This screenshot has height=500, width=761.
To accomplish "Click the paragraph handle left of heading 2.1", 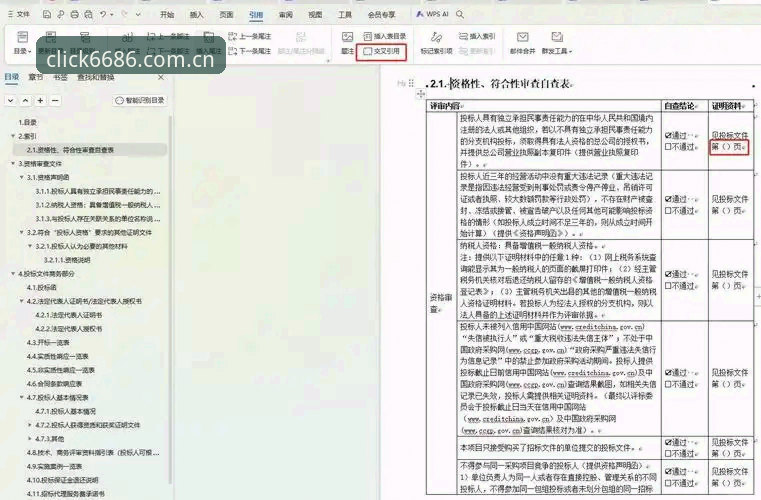I will tap(411, 83).
